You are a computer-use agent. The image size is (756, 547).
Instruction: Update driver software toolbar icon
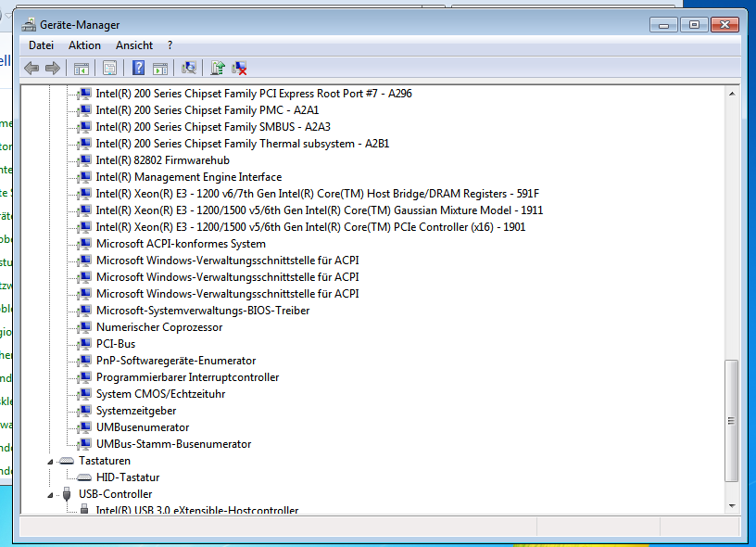(x=218, y=68)
